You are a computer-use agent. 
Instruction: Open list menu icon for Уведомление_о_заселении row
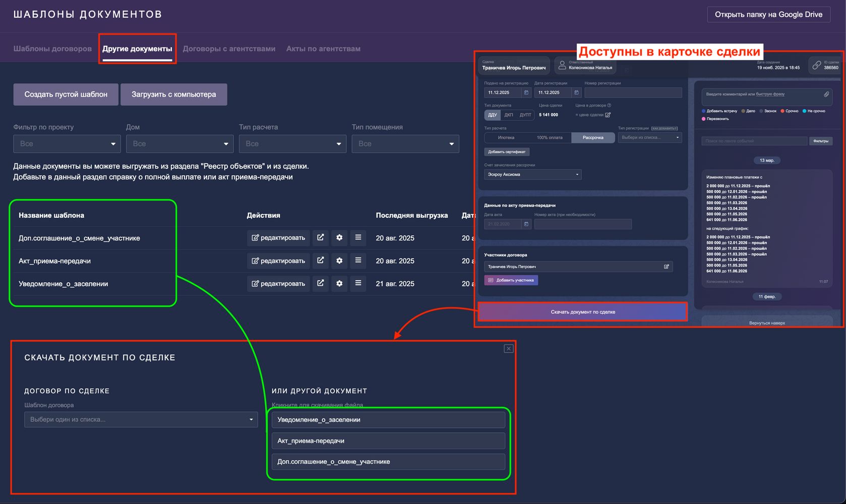click(x=358, y=283)
